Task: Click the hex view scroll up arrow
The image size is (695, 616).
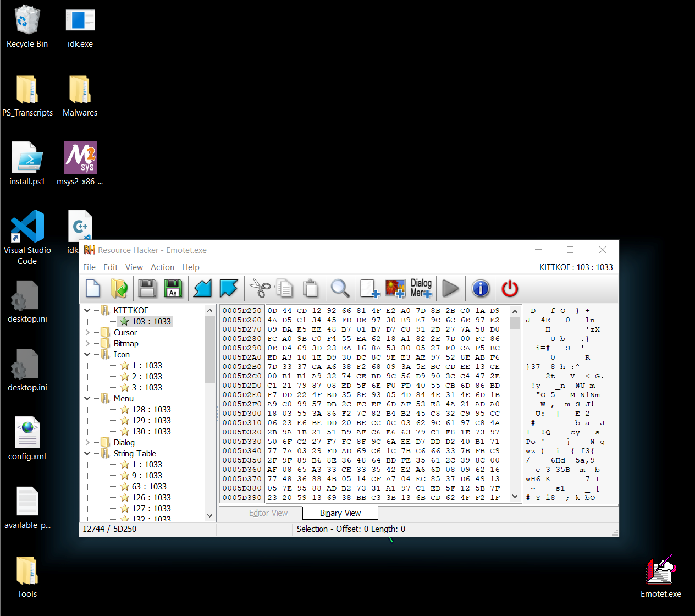Action: pyautogui.click(x=515, y=311)
